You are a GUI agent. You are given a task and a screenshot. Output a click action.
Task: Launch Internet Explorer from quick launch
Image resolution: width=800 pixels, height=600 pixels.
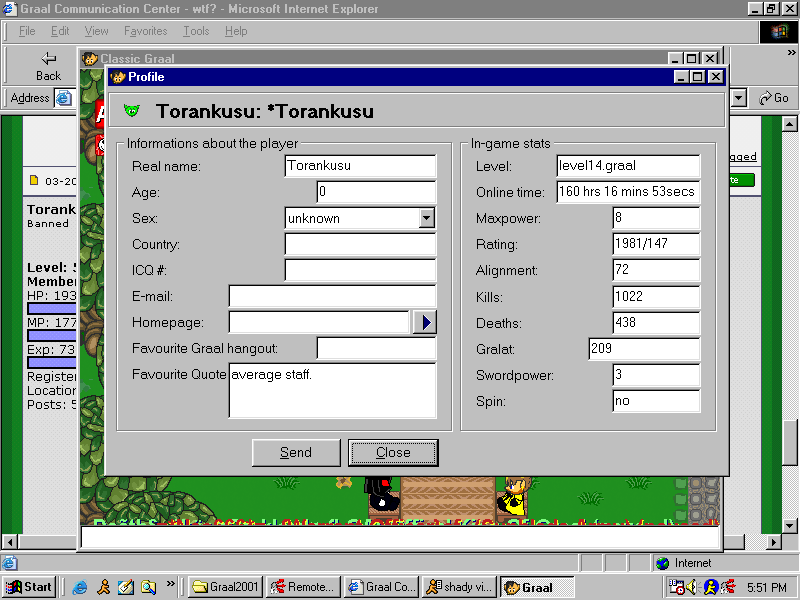(80, 587)
